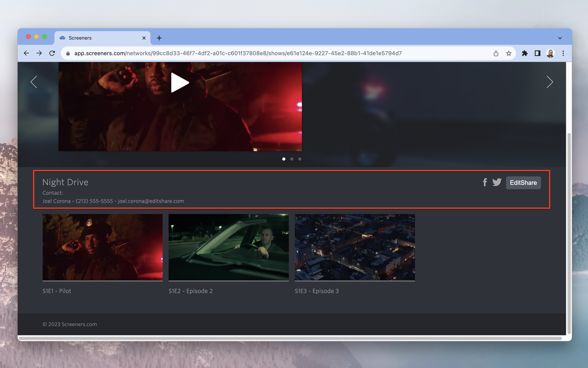Image resolution: width=588 pixels, height=368 pixels.
Task: Click the S1E3 - Episode 3 title
Action: [x=317, y=291]
